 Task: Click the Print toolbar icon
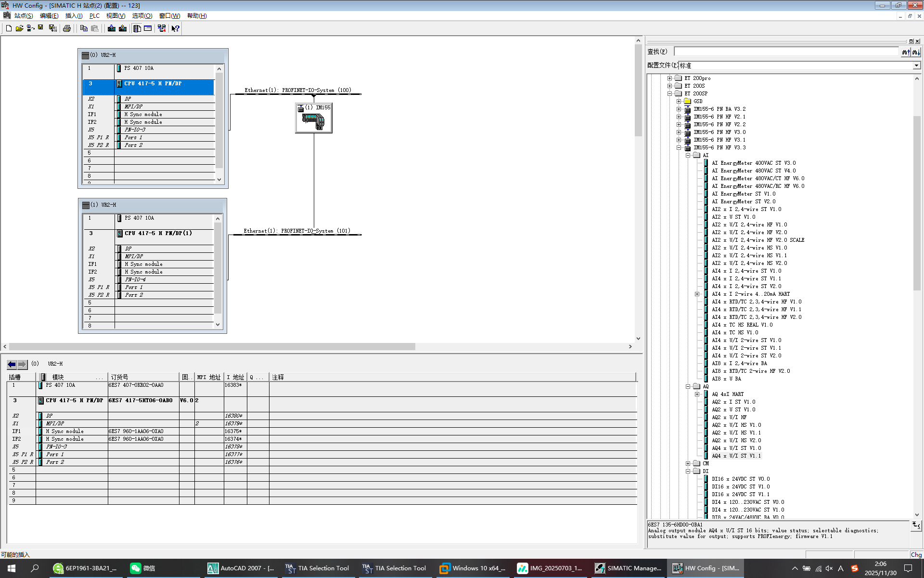pyautogui.click(x=67, y=28)
